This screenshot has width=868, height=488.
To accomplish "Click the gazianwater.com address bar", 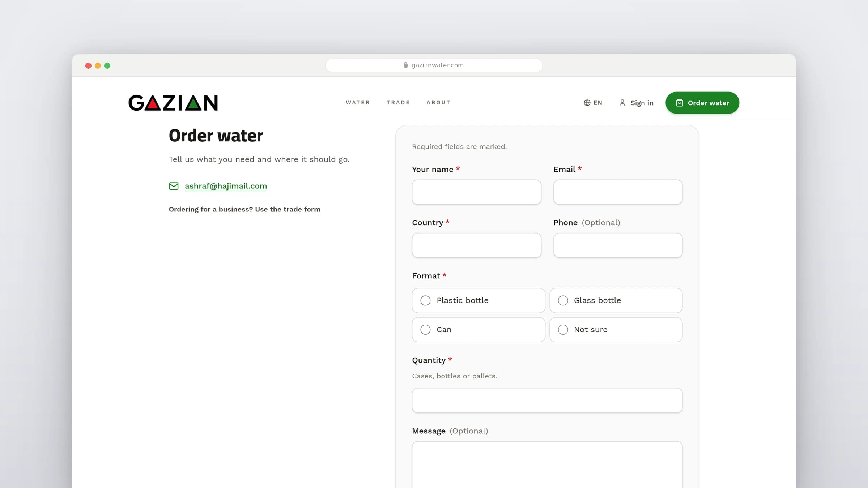I will (434, 65).
